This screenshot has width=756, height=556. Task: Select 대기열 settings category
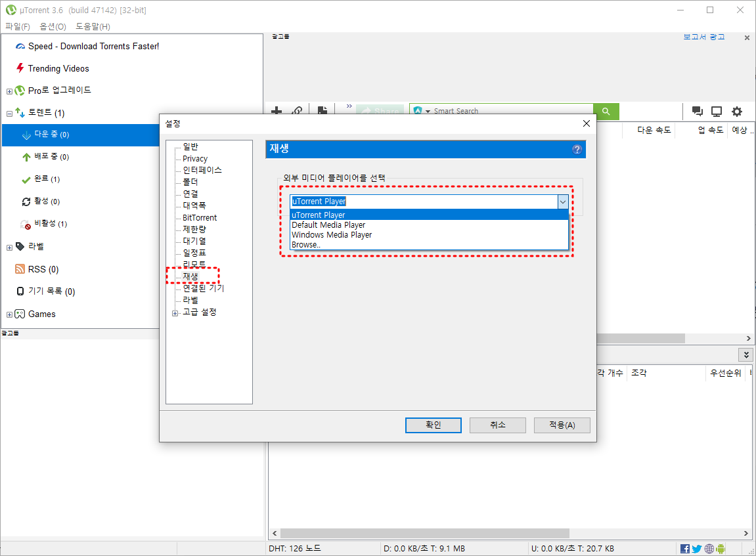click(x=194, y=241)
